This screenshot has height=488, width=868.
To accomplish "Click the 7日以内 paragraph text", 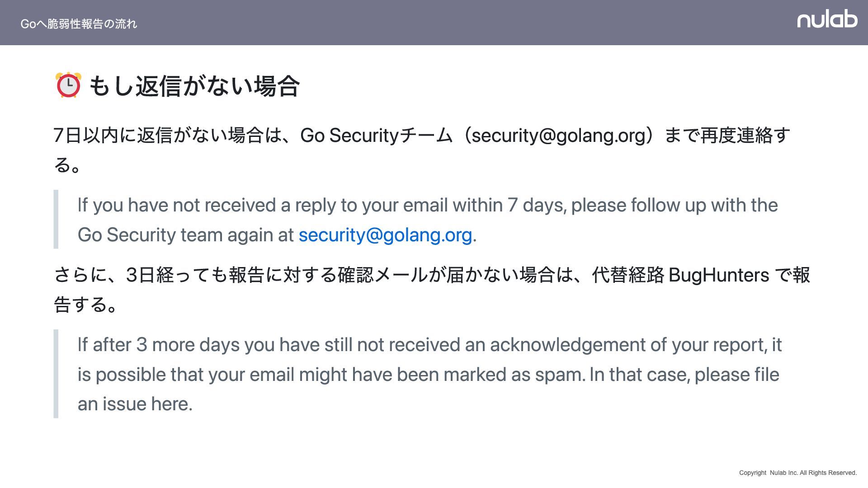I will pos(422,150).
